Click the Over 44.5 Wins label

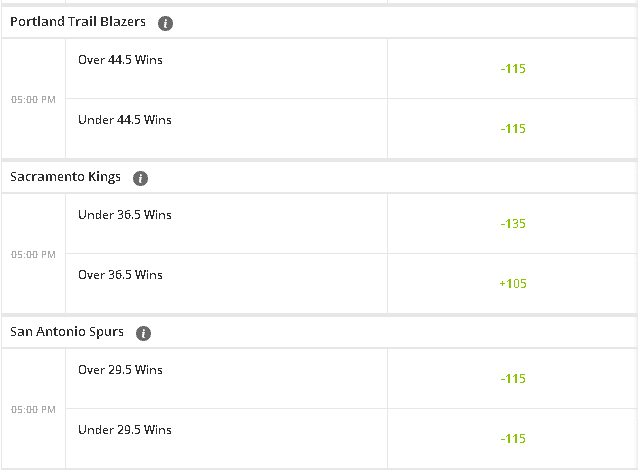(x=120, y=60)
